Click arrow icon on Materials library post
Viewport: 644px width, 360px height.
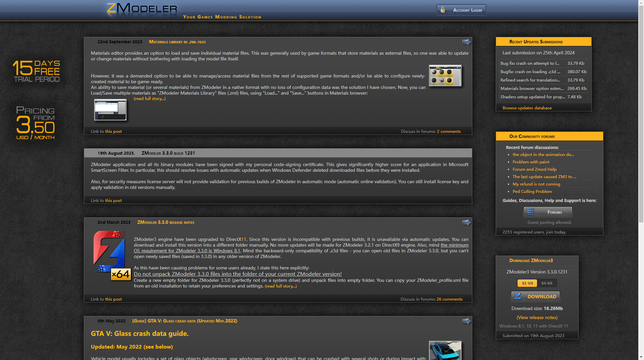[x=466, y=42]
